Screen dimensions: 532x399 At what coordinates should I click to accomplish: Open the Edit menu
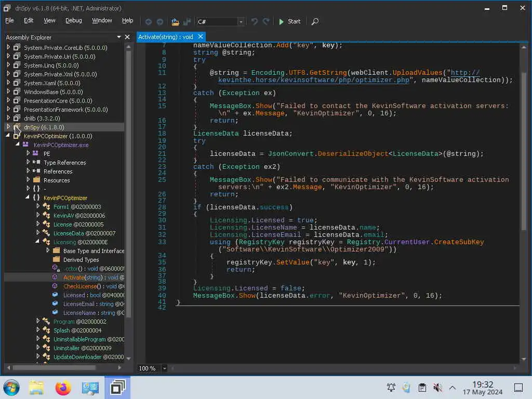pos(29,20)
